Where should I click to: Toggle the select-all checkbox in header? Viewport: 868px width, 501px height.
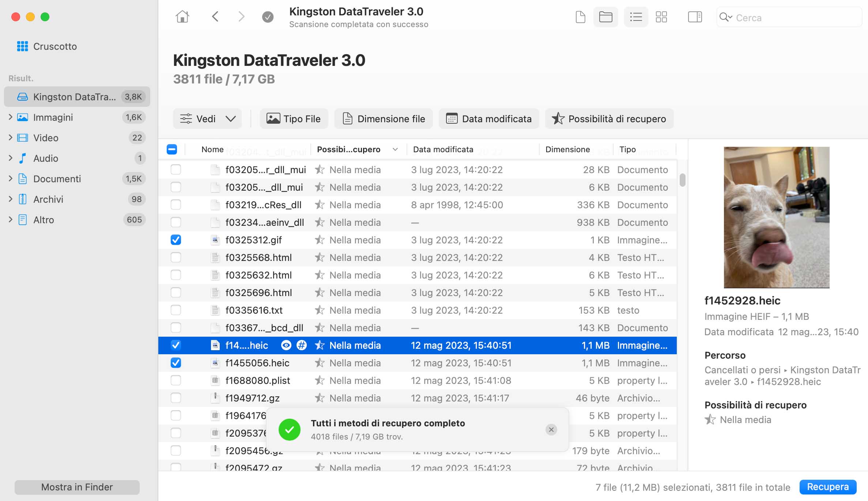tap(172, 149)
